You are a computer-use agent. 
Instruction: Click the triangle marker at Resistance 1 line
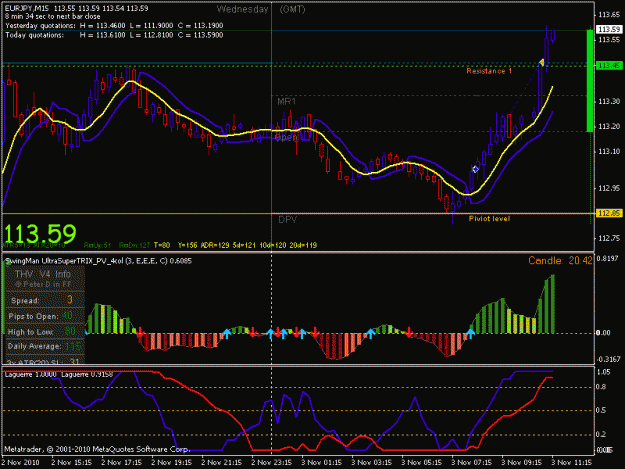542,62
